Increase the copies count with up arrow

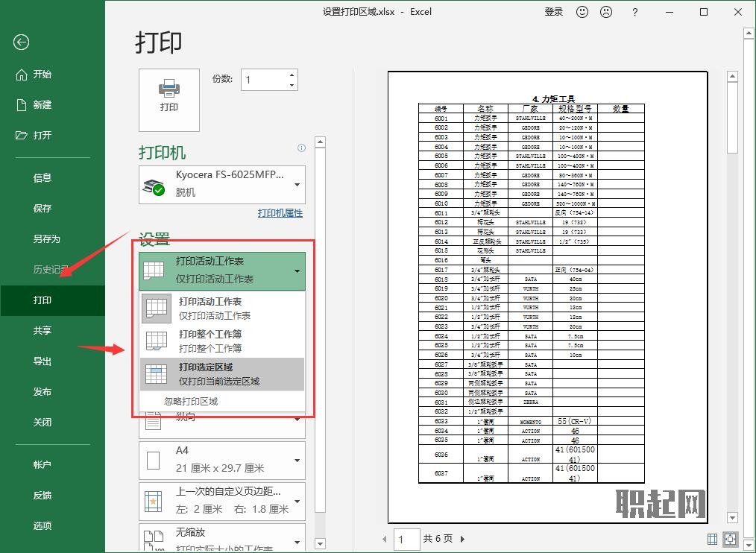(292, 75)
